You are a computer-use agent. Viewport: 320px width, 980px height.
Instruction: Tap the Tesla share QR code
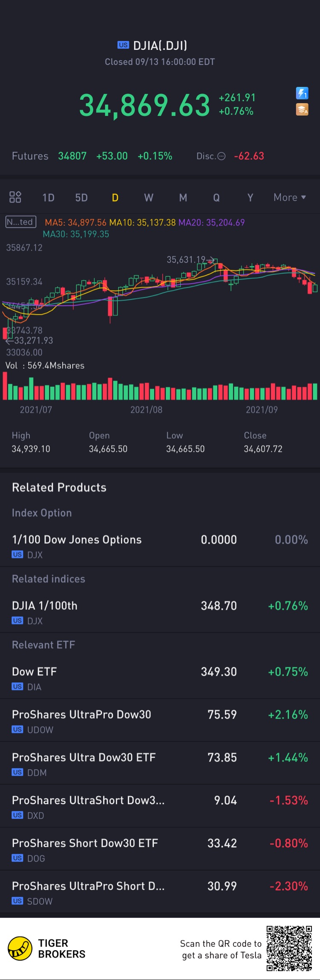[x=289, y=948]
